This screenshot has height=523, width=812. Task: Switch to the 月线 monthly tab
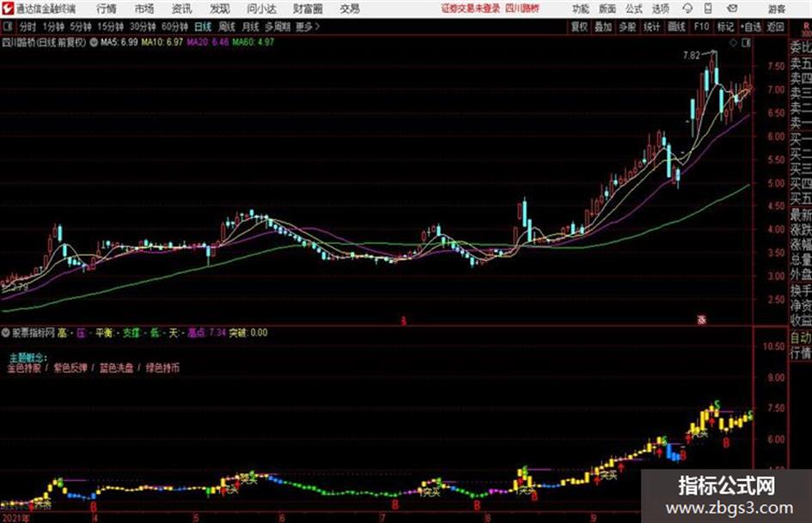coord(251,27)
